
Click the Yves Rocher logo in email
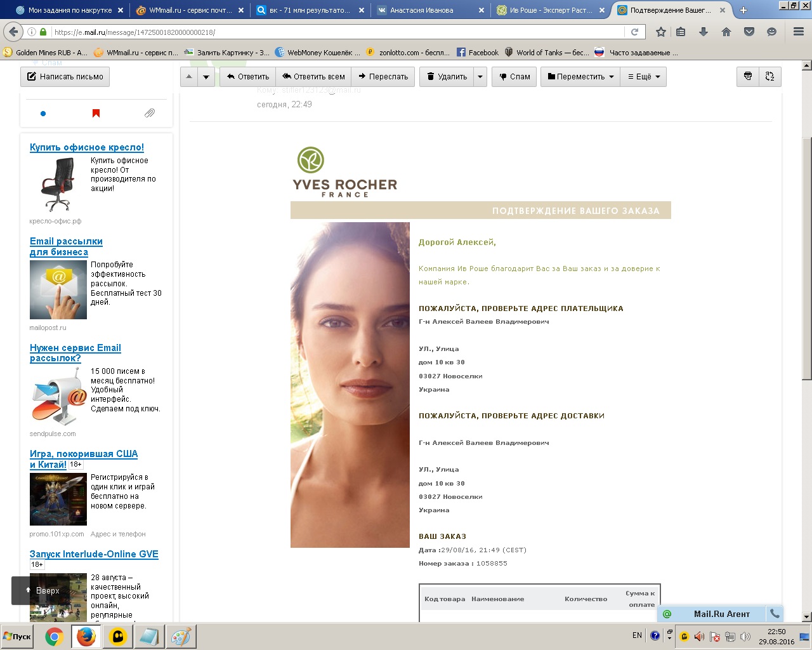344,172
